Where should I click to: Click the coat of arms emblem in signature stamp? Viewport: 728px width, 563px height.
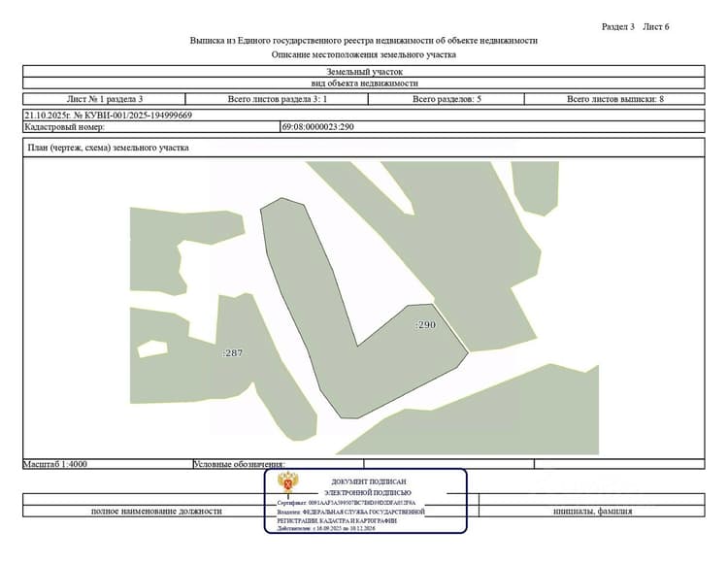[x=288, y=482]
